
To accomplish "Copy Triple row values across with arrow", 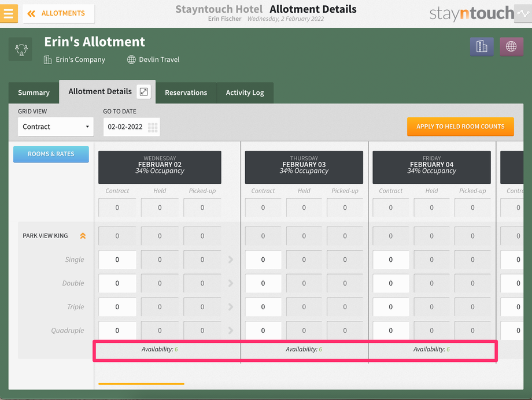I will [x=230, y=307].
